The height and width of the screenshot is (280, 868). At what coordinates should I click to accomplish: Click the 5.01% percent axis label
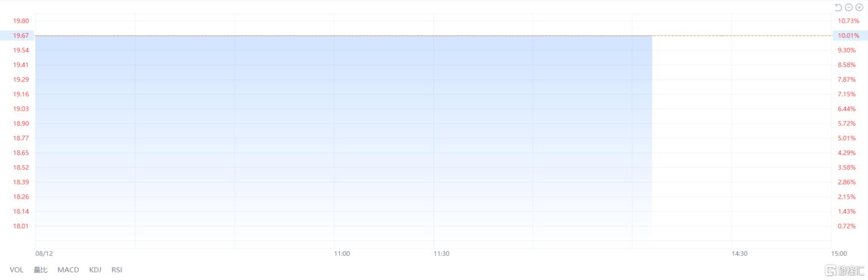[x=847, y=138]
